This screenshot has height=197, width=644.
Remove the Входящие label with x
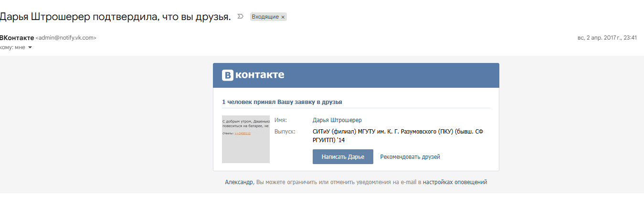[283, 17]
